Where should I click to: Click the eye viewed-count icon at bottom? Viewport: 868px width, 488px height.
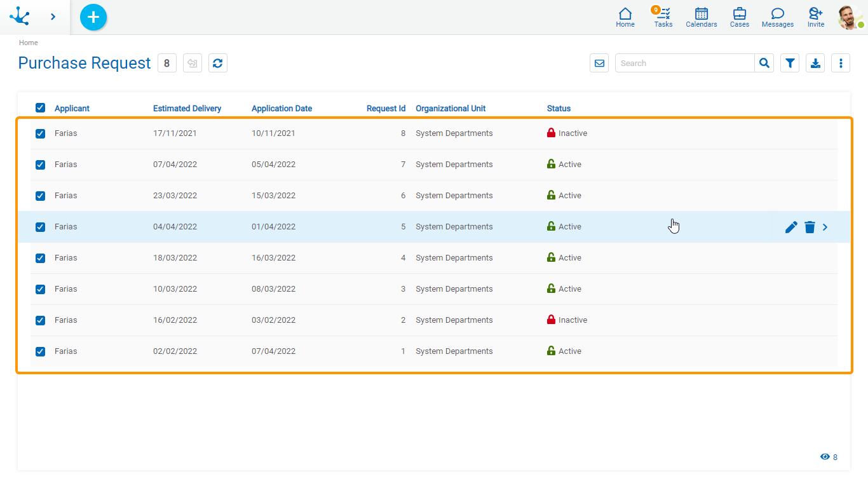[825, 457]
